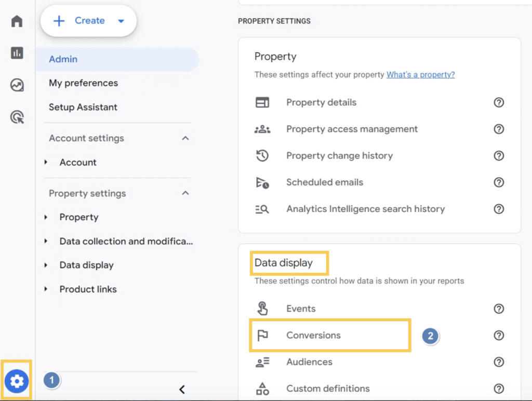532x401 pixels.
Task: Show help for Custom definitions
Action: tap(499, 389)
